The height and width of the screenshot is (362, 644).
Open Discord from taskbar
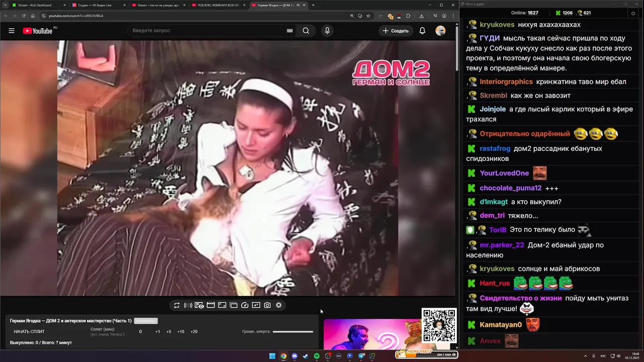[x=294, y=356]
